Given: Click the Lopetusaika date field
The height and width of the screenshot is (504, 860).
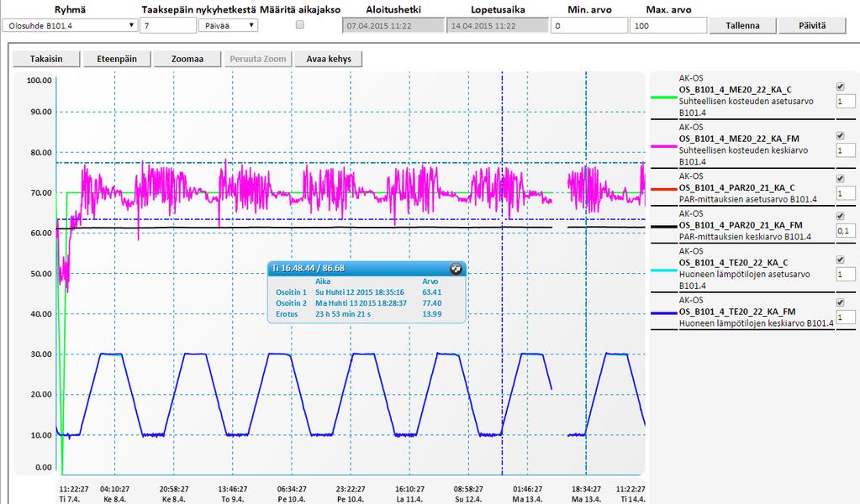Looking at the screenshot, I should [498, 26].
